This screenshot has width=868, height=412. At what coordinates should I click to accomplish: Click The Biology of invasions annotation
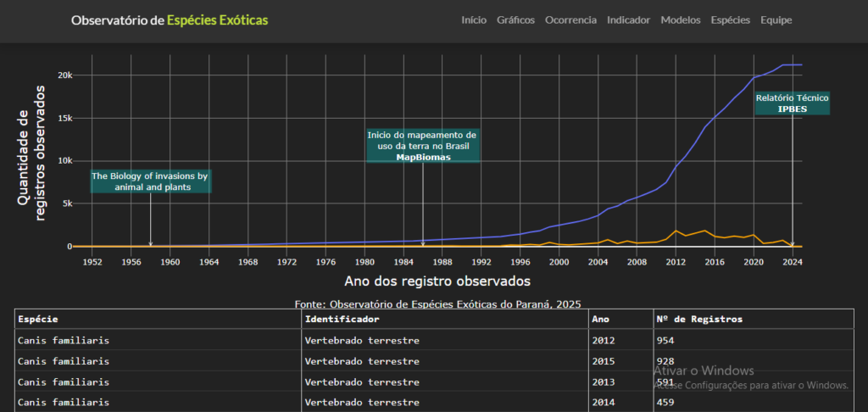coord(151,181)
